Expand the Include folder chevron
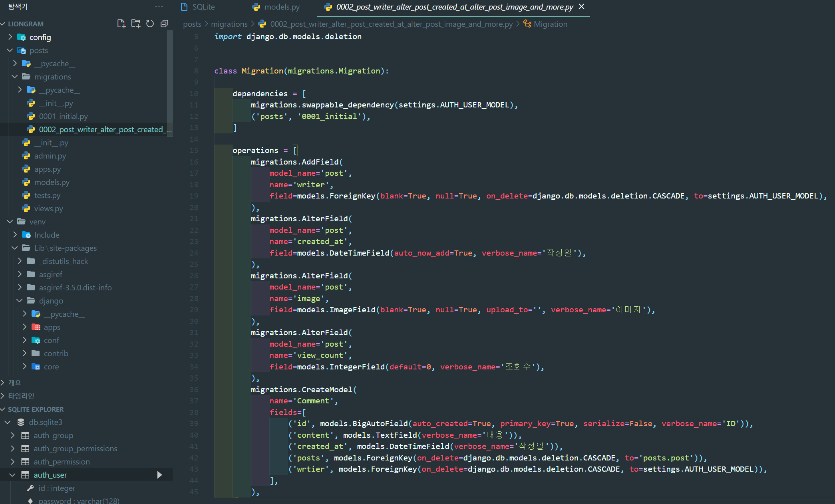The height and width of the screenshot is (504, 835). pos(15,235)
